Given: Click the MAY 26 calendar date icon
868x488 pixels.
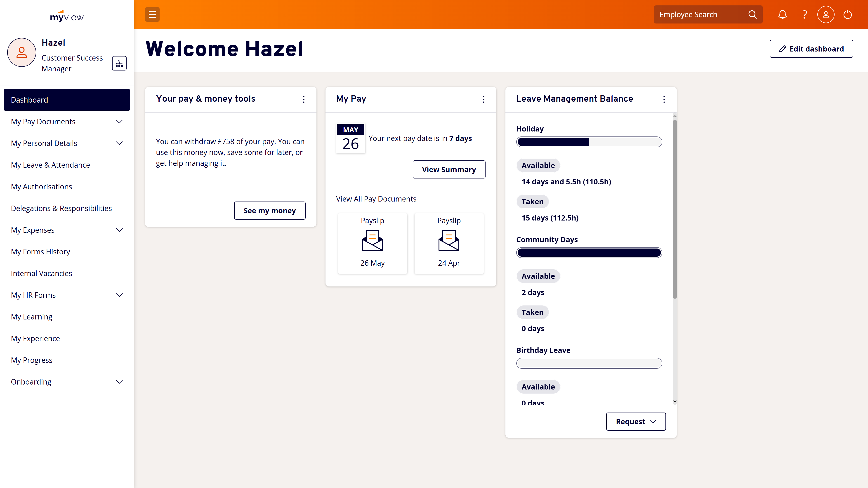Looking at the screenshot, I should click(350, 139).
